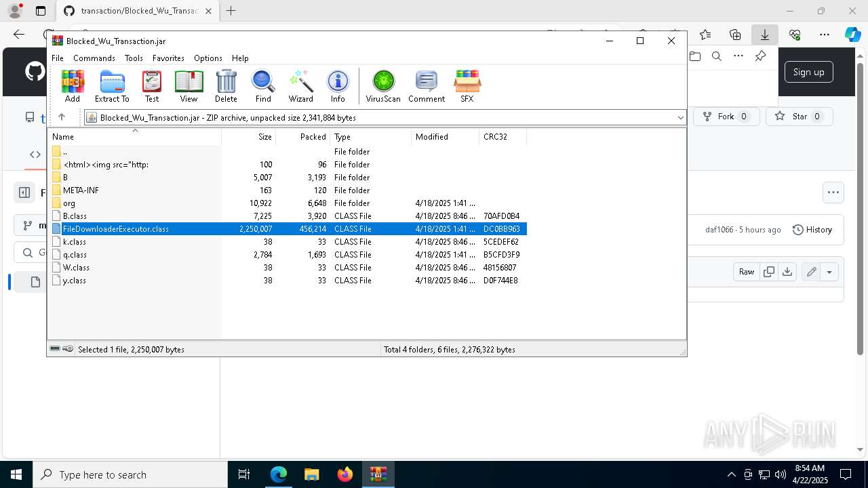Screen dimensions: 868x488
Task: Run the Test archive tool
Action: click(152, 86)
